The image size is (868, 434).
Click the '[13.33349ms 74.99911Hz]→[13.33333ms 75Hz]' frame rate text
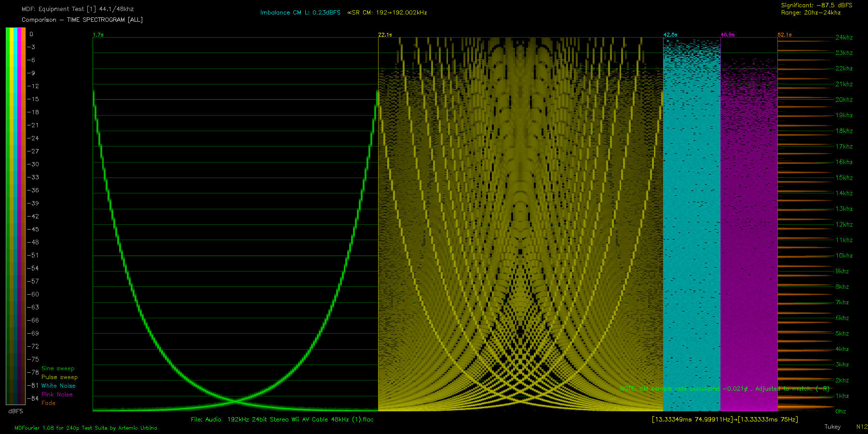point(725,420)
